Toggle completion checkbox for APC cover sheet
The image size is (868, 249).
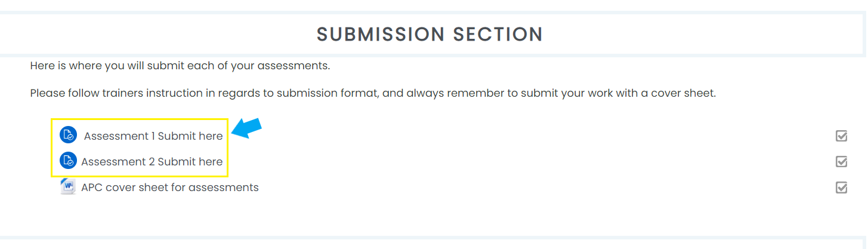pyautogui.click(x=842, y=187)
